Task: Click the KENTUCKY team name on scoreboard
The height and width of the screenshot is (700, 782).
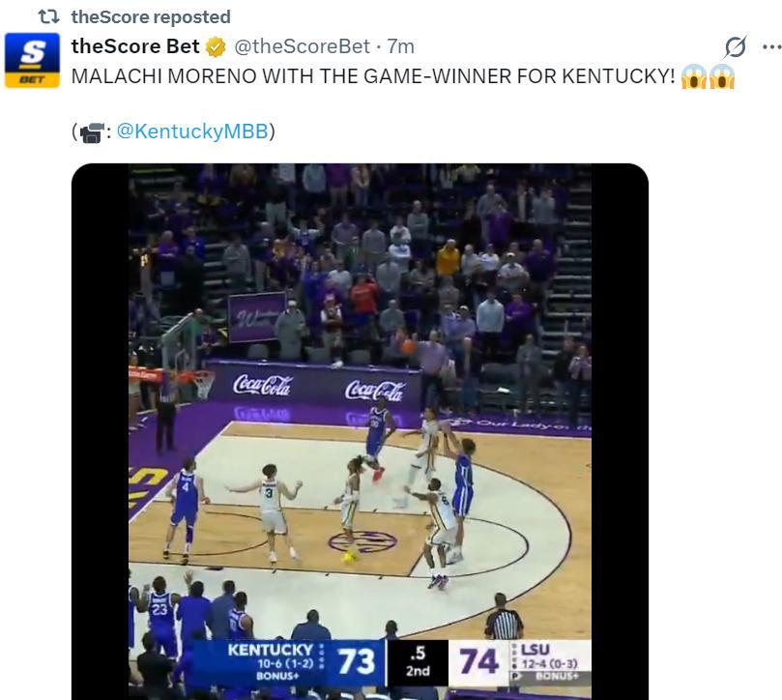Action: pyautogui.click(x=270, y=650)
